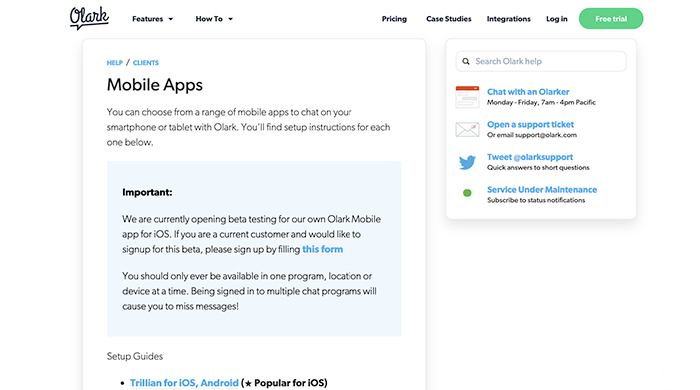700x390 pixels.
Task: Click 'Monday - Friday, 7am - 4pm Pacific' text
Action: pyautogui.click(x=541, y=103)
